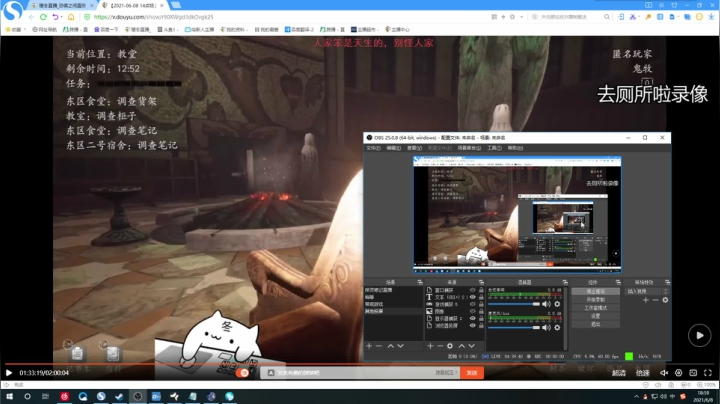Move the selected source down
720x404 pixels.
(471, 346)
